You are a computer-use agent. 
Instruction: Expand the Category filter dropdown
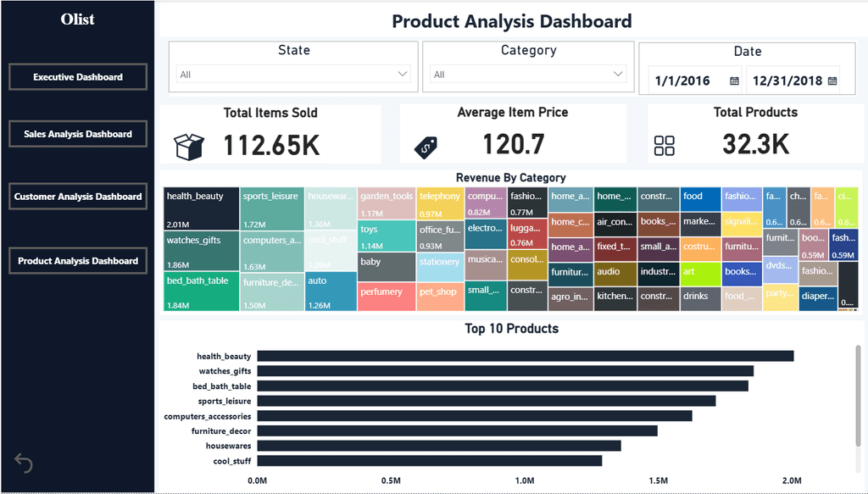coord(528,74)
